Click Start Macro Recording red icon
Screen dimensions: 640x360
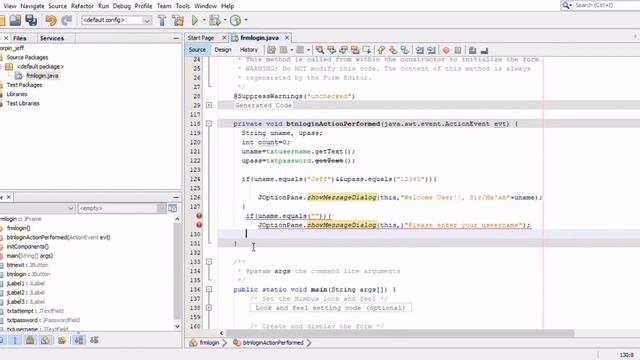coord(446,50)
